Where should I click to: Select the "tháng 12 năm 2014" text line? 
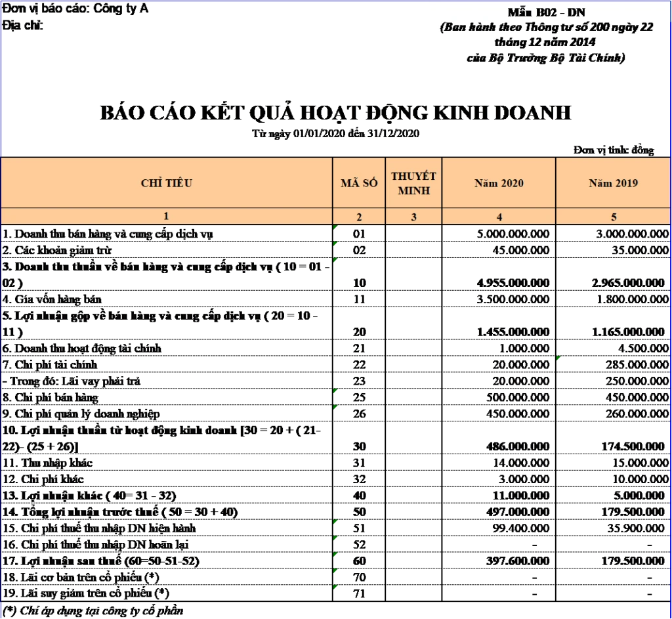click(x=546, y=42)
